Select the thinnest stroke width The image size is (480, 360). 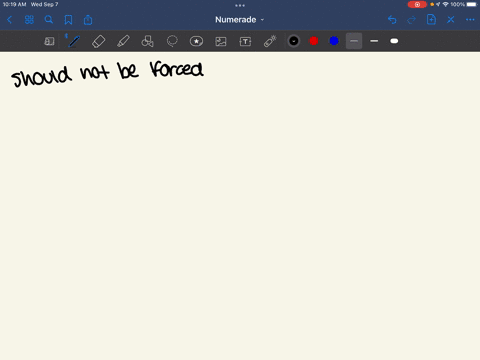[354, 41]
